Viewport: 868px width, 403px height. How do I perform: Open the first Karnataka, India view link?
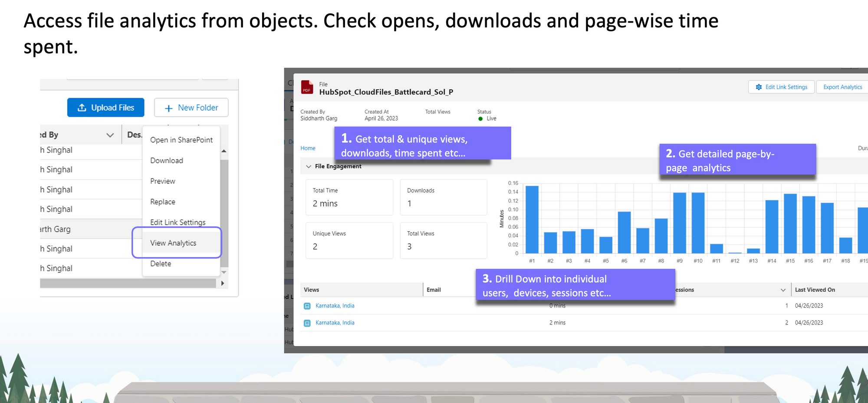click(x=335, y=306)
